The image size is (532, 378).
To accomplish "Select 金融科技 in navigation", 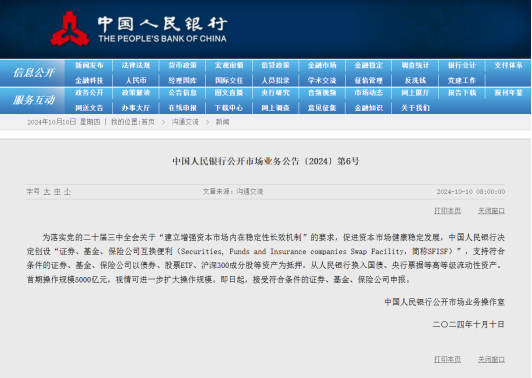I will 89,81.
